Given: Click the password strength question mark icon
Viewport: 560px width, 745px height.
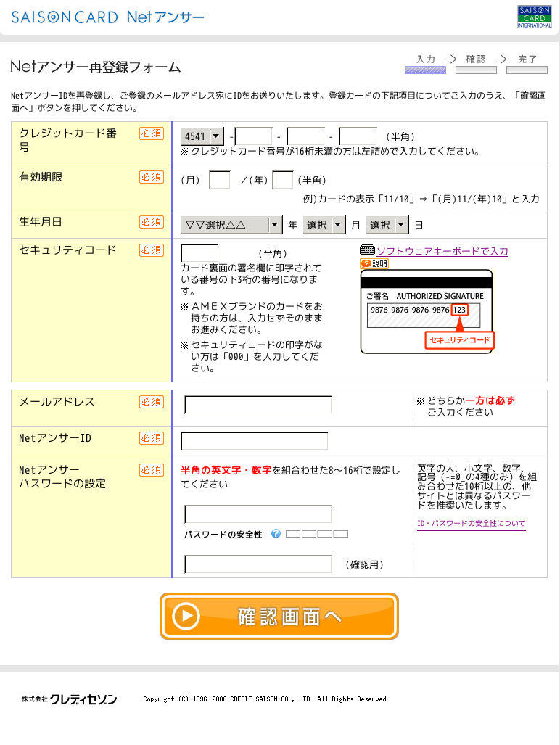Looking at the screenshot, I should [276, 534].
